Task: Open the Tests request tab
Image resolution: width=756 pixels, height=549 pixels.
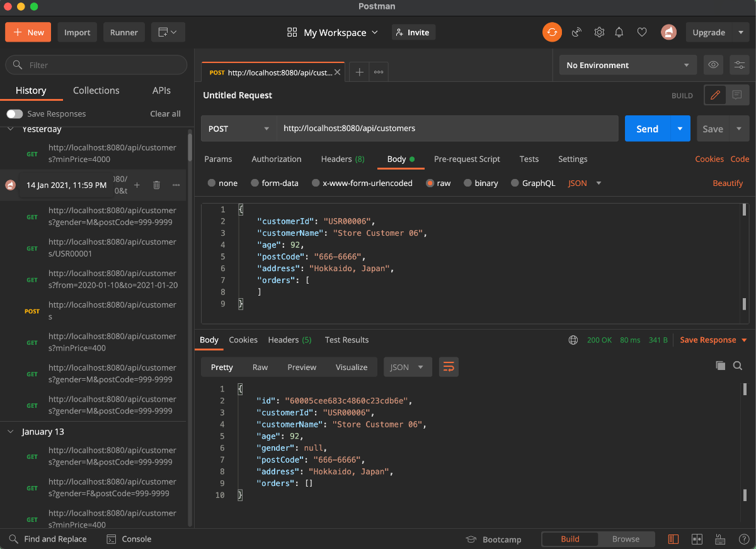Action: (529, 159)
